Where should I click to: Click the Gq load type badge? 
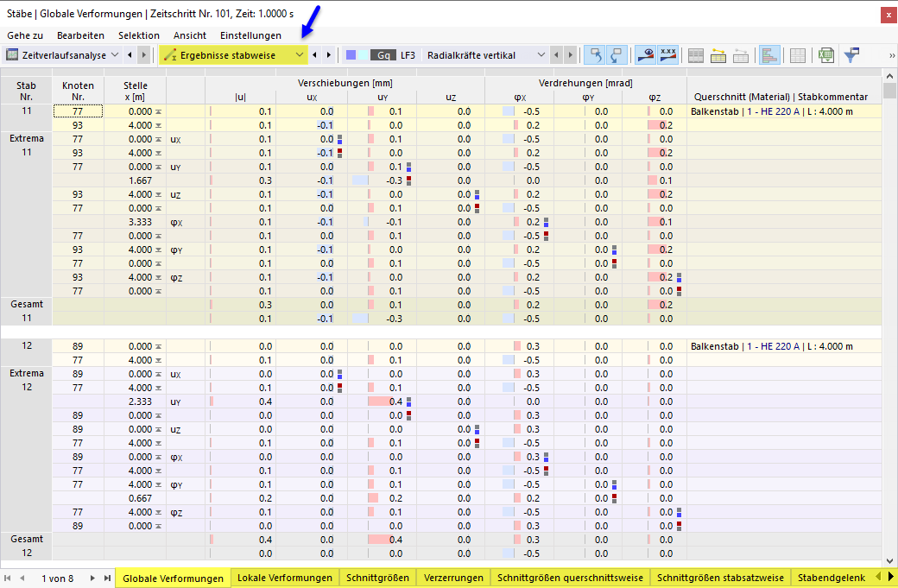[383, 55]
